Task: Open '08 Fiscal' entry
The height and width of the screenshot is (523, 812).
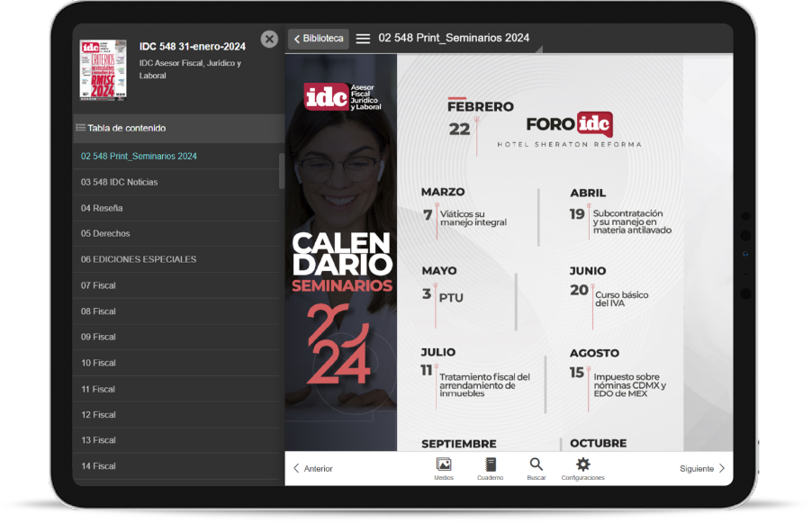Action: [176, 311]
